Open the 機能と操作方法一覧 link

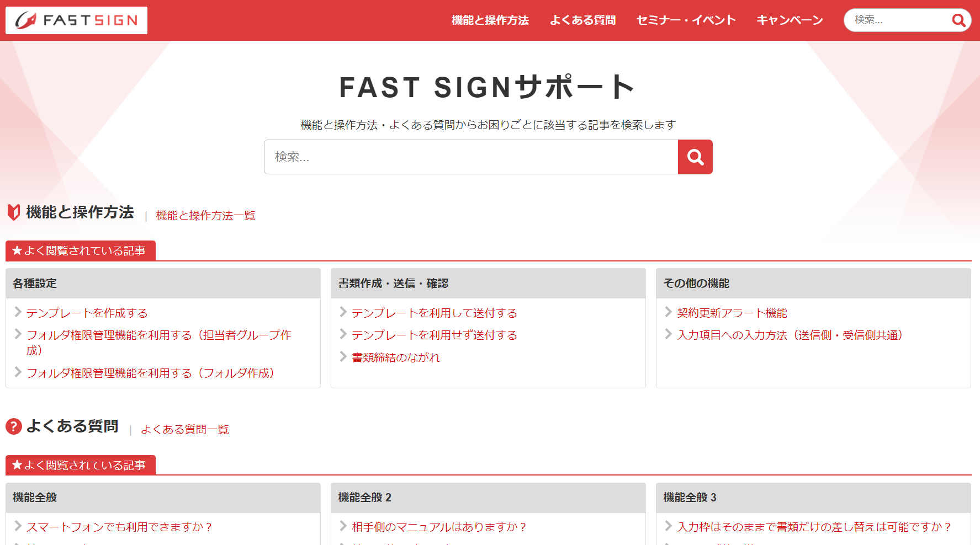tap(205, 216)
